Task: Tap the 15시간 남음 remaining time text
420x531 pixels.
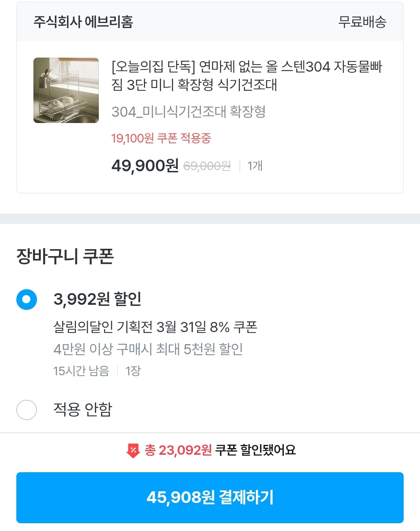Action: click(81, 371)
